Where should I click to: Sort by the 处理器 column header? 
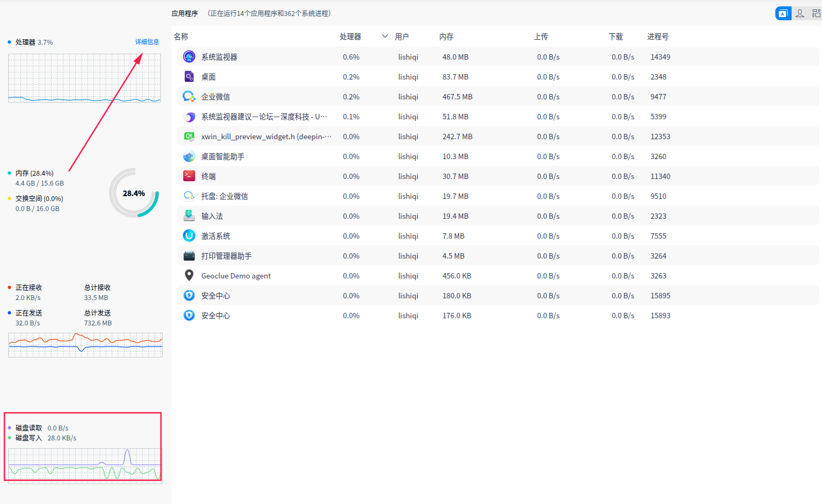350,36
